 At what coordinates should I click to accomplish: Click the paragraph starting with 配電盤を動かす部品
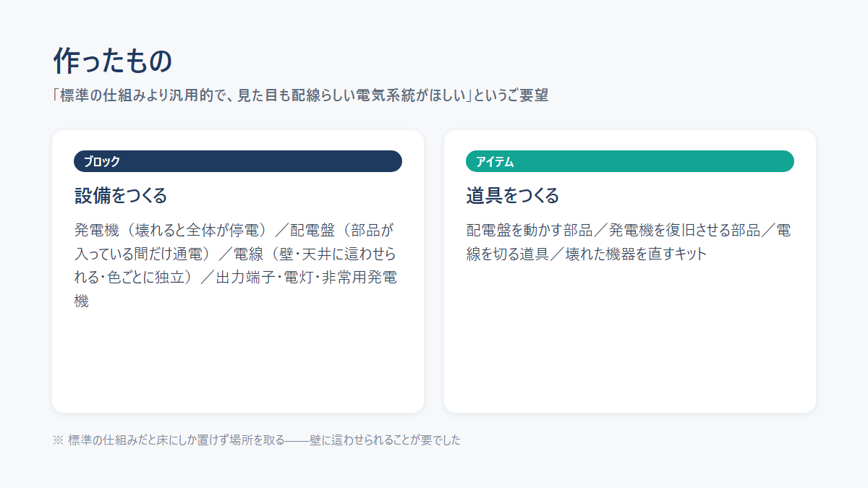coord(629,242)
